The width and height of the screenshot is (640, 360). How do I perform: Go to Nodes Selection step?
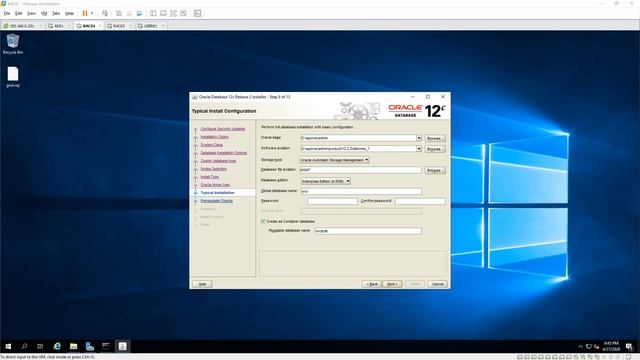click(x=213, y=169)
